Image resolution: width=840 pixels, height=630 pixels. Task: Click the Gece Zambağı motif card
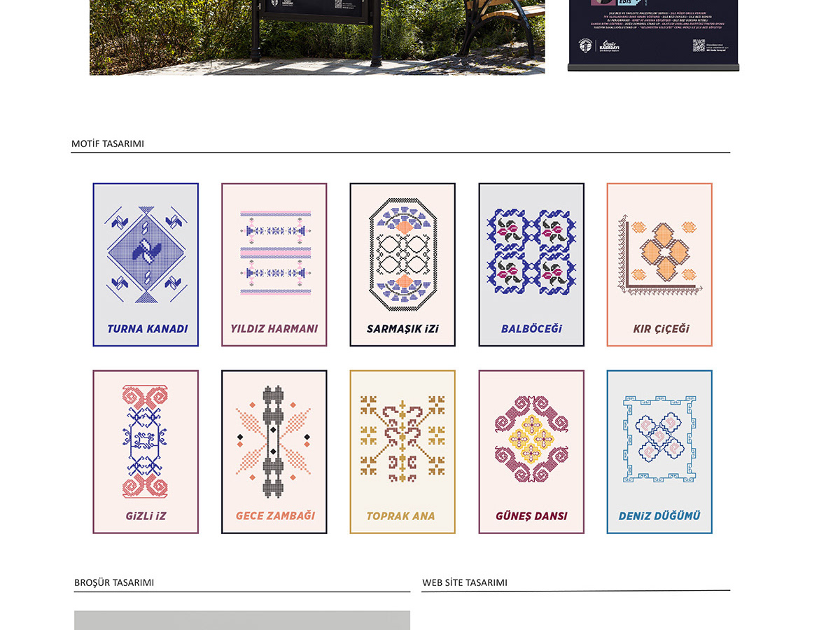[x=274, y=452]
